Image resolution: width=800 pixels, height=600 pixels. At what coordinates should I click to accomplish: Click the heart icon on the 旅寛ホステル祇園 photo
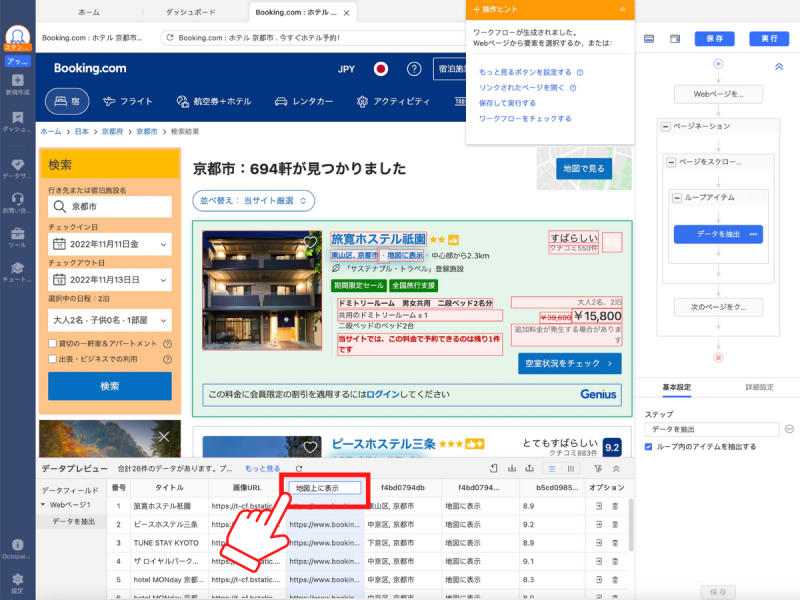(x=310, y=242)
